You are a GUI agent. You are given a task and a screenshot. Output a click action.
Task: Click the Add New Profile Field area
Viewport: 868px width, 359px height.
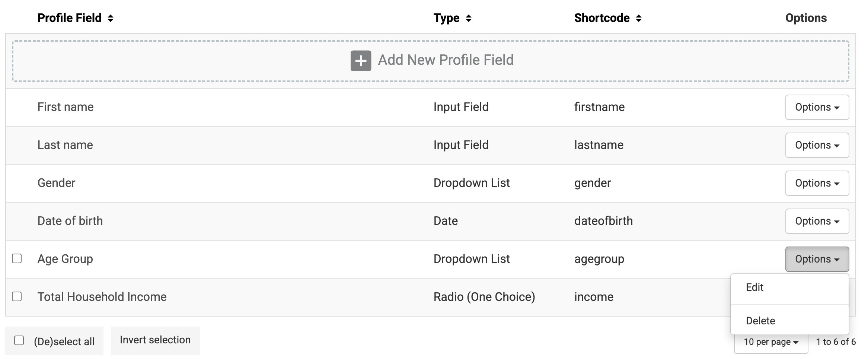point(446,60)
